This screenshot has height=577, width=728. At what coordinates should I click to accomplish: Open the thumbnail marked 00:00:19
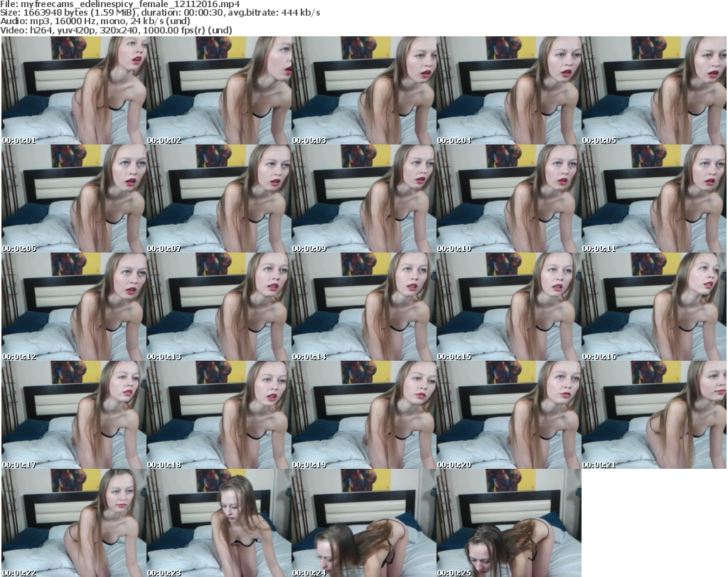364,415
